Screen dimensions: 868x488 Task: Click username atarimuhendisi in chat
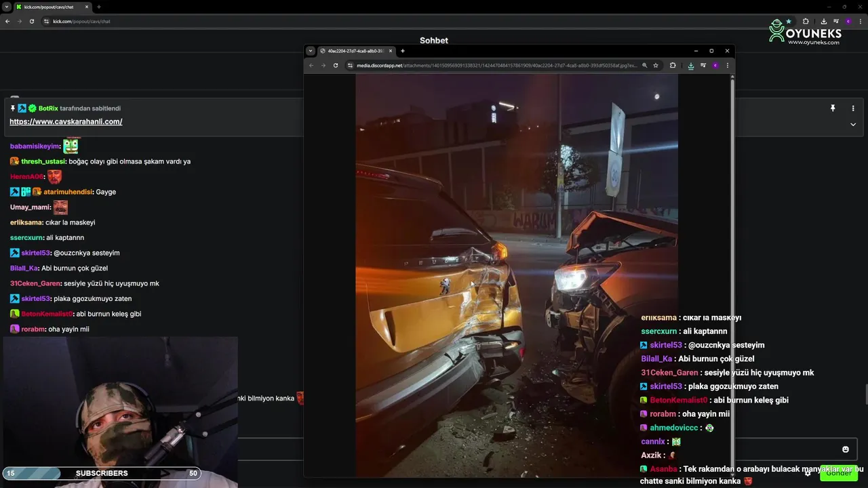[x=68, y=192]
